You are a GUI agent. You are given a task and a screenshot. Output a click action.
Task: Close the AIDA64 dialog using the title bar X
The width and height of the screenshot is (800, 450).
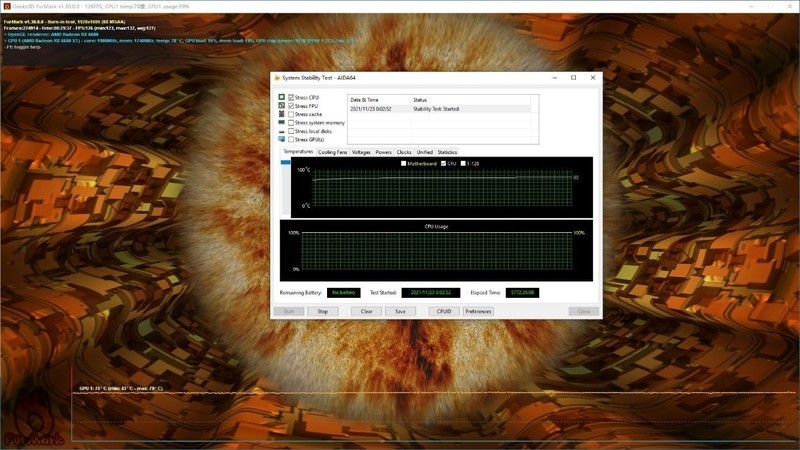click(x=593, y=78)
